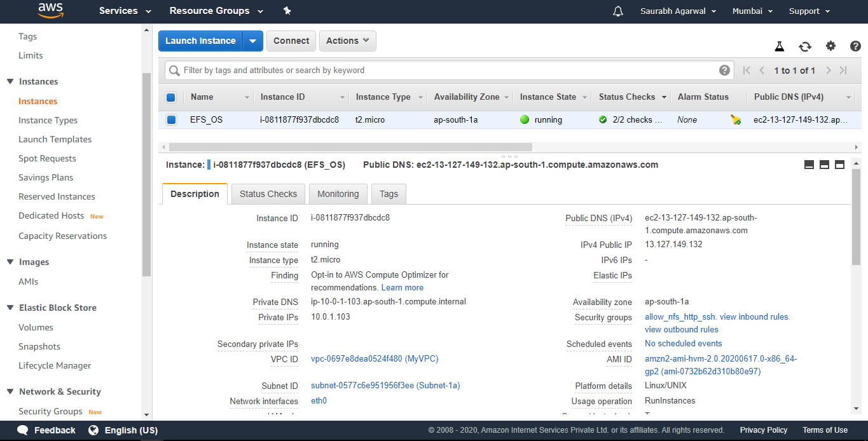Open the Mumbai region selector
Viewport: 868px width, 441px height.
(752, 11)
